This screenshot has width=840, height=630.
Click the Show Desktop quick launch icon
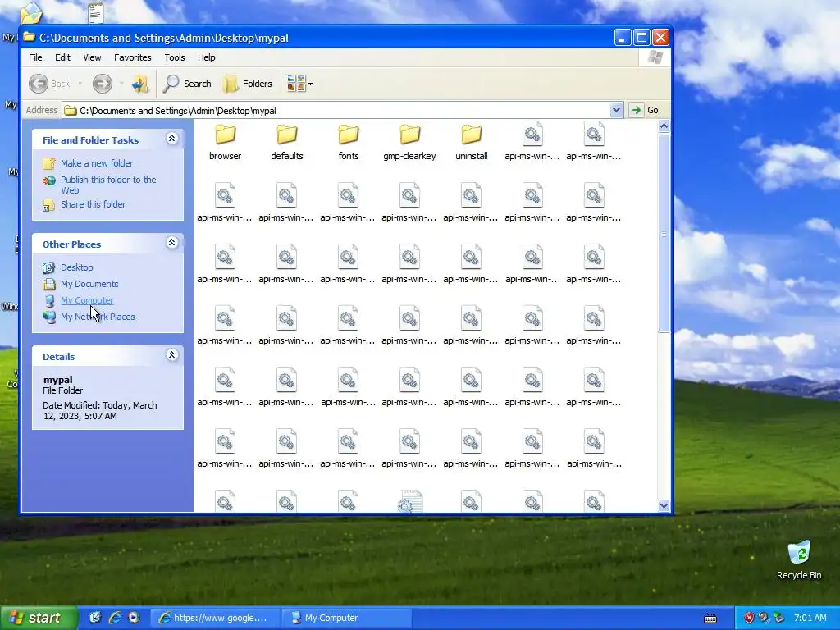click(x=95, y=618)
